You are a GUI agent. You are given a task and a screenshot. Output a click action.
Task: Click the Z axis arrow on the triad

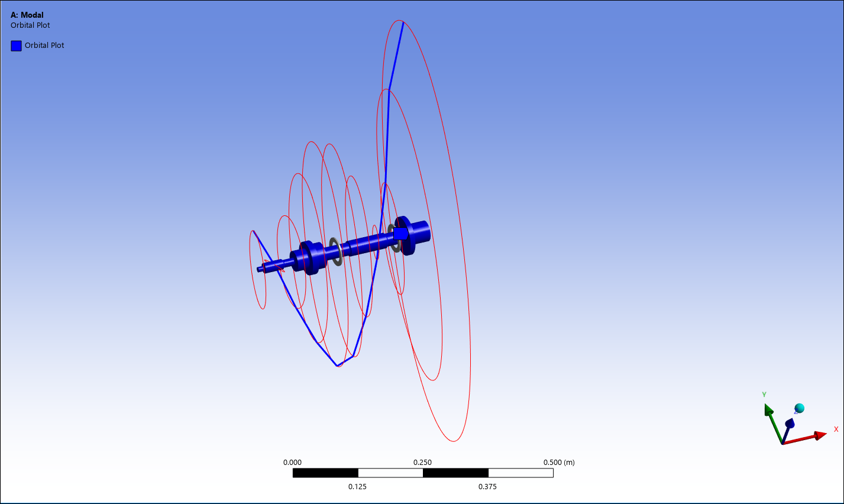pos(791,424)
